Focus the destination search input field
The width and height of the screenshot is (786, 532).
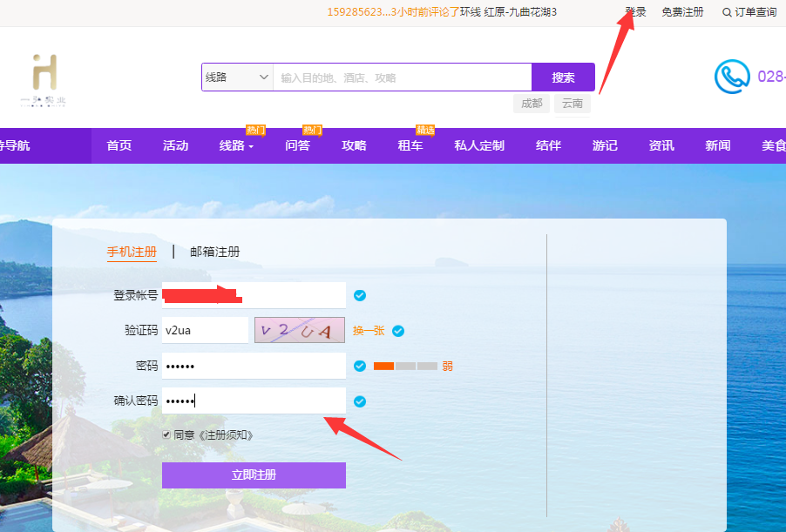[402, 77]
